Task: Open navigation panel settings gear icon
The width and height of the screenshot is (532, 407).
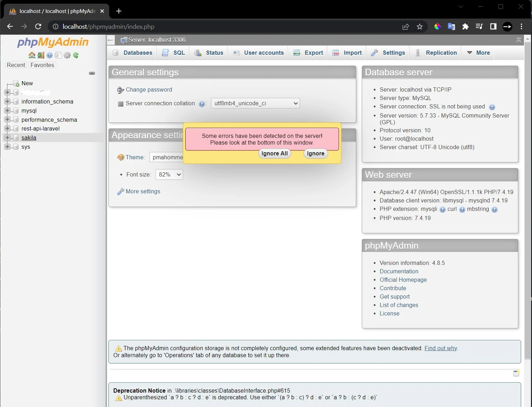Action: pos(67,55)
